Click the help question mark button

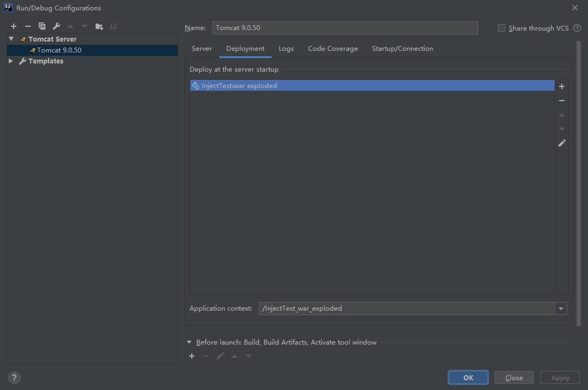[x=15, y=377]
